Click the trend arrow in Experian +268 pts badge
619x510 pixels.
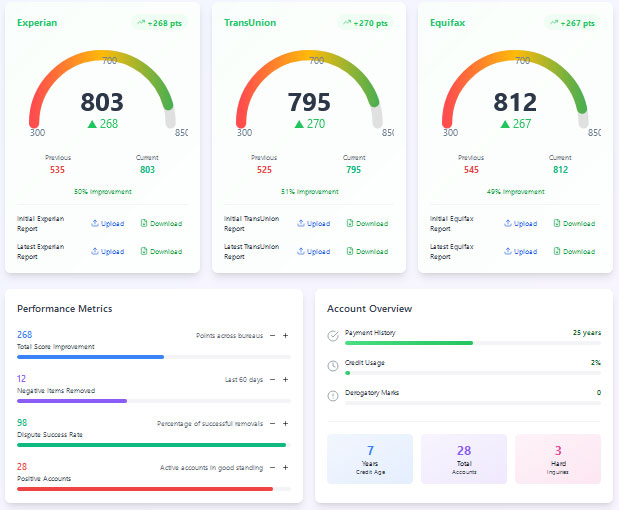pos(141,23)
